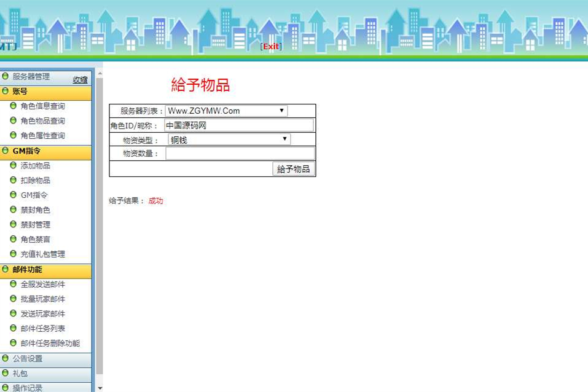Click the green icon beside 角色禁言
Image resolution: width=588 pixels, height=392 pixels.
(14, 239)
